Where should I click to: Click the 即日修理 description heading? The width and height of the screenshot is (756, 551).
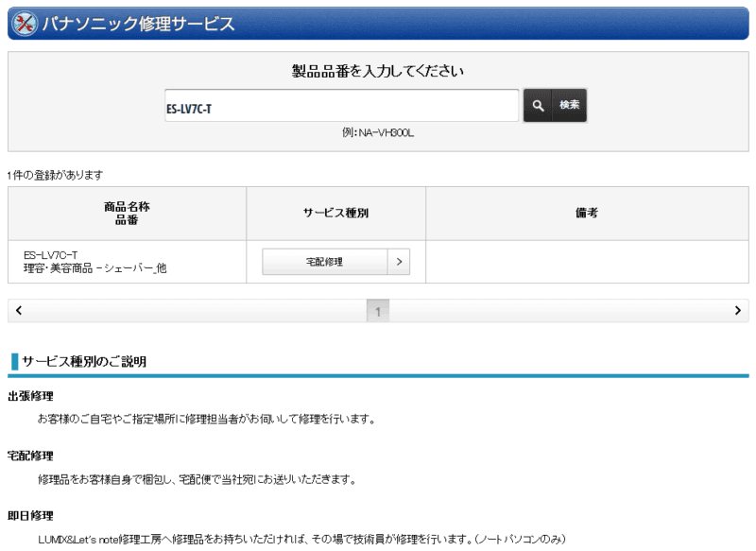30,516
